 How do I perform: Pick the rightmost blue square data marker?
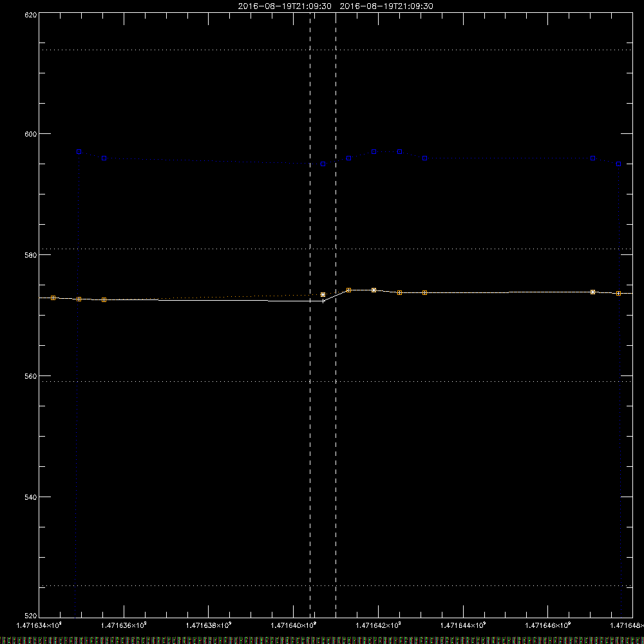618,164
